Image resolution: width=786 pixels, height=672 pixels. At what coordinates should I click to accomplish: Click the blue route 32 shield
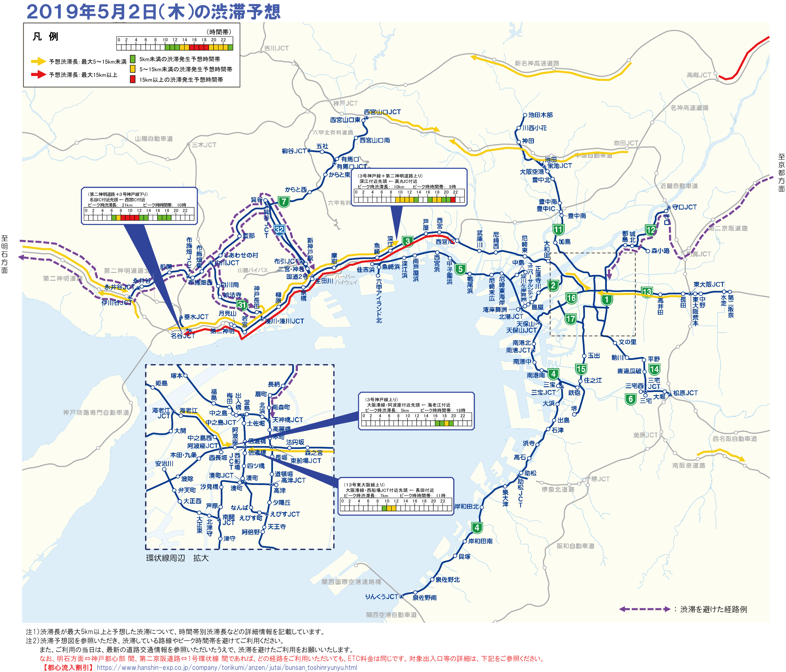pyautogui.click(x=279, y=229)
